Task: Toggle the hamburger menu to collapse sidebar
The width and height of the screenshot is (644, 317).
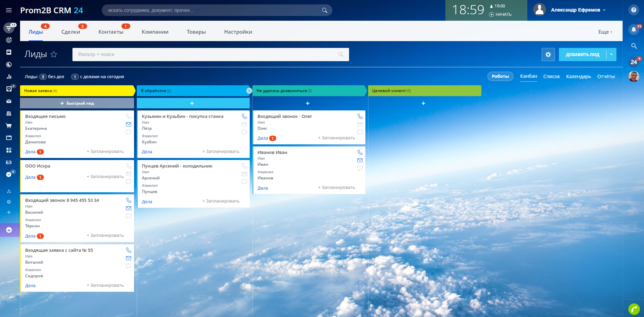Action: click(9, 10)
